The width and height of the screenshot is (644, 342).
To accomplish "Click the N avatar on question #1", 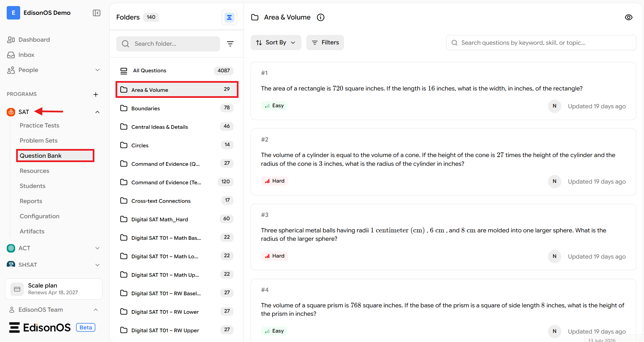I will [x=555, y=106].
